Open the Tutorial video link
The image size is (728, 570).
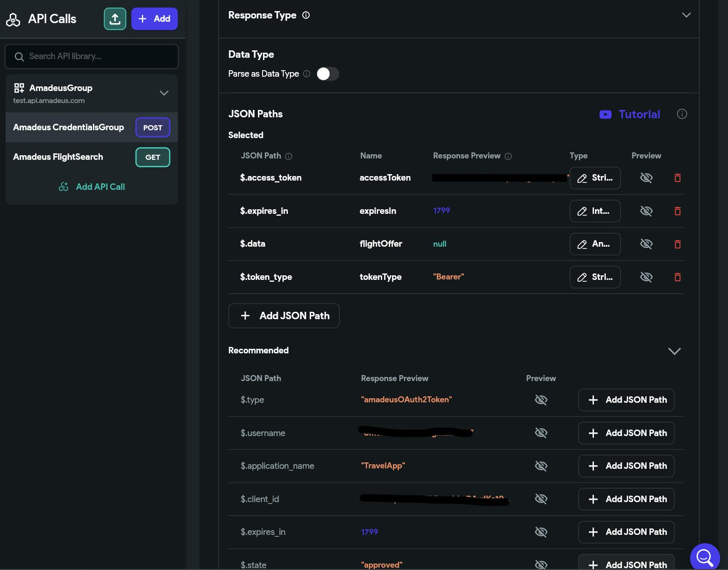click(630, 114)
